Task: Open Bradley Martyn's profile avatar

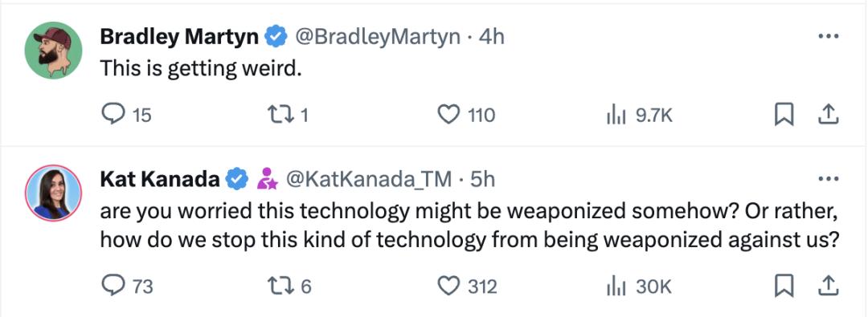Action: coord(53,51)
